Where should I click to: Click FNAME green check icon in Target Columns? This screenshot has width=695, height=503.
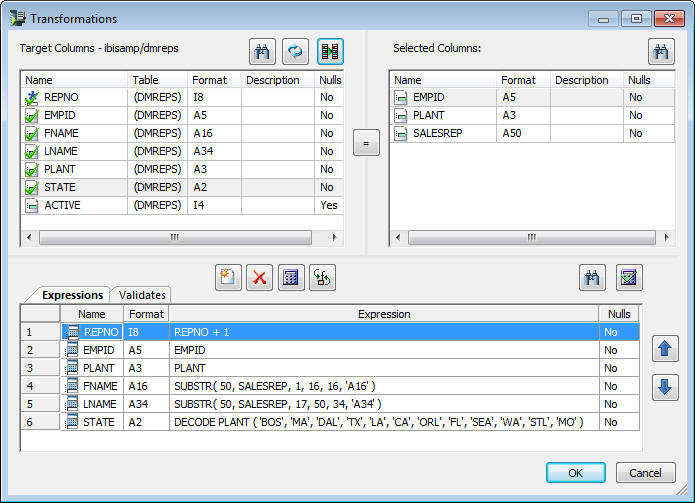pyautogui.click(x=32, y=133)
